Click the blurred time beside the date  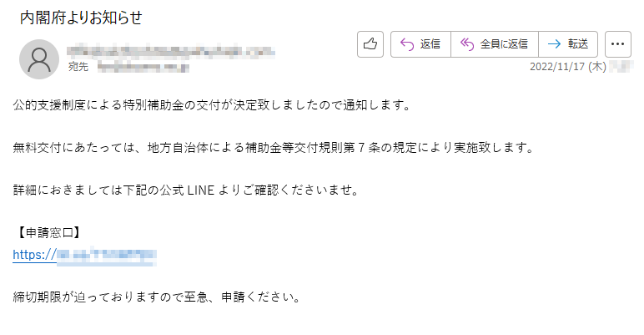click(621, 67)
